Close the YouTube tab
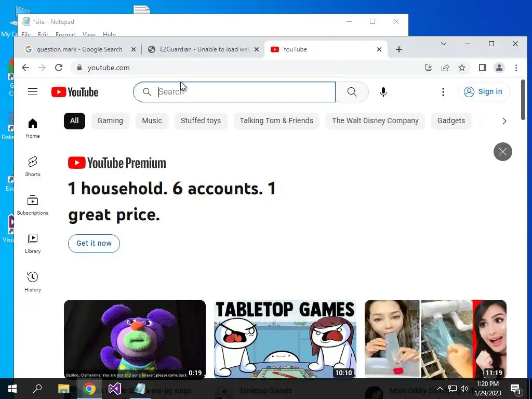 (x=379, y=49)
